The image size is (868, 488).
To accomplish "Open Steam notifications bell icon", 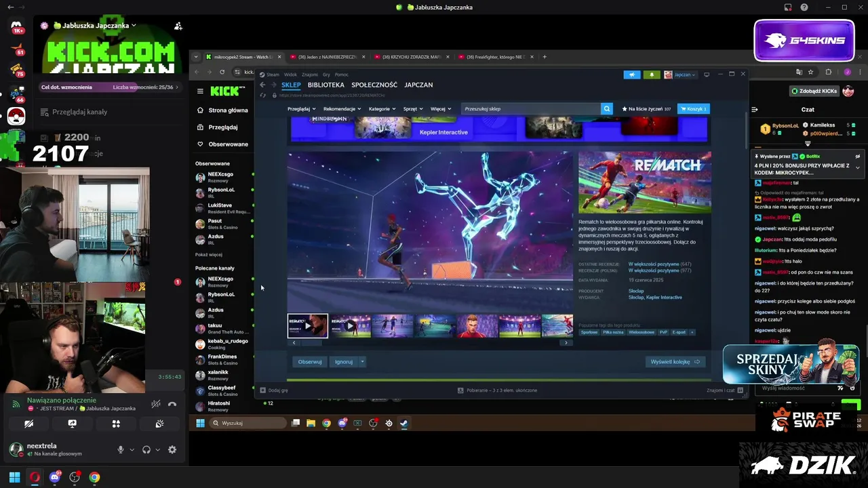I will point(652,75).
